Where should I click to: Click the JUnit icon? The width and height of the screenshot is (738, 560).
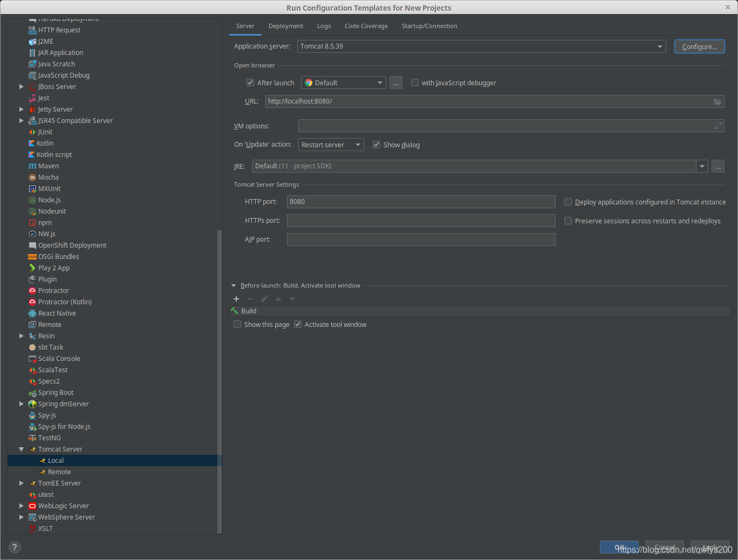(x=32, y=132)
